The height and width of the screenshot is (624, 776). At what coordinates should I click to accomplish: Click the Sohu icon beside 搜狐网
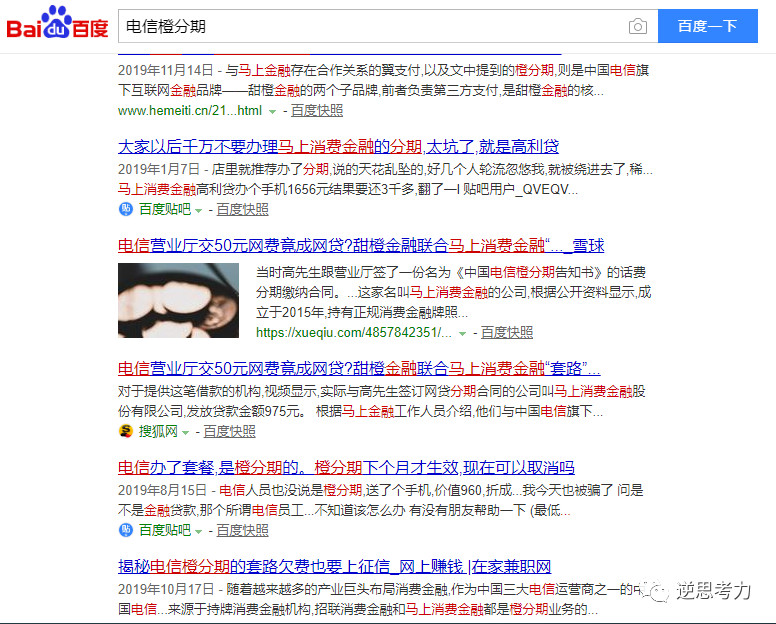click(x=126, y=432)
